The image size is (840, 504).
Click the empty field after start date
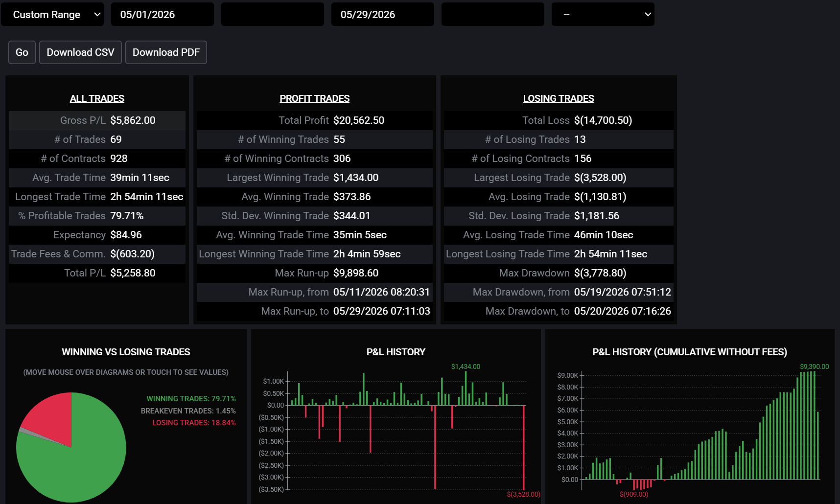273,14
